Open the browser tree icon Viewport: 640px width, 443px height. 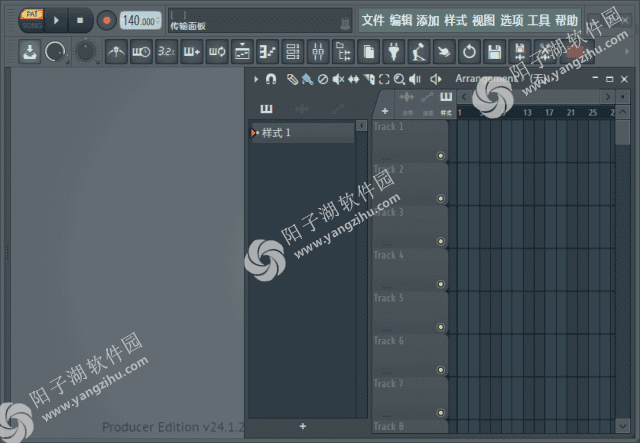pyautogui.click(x=343, y=52)
